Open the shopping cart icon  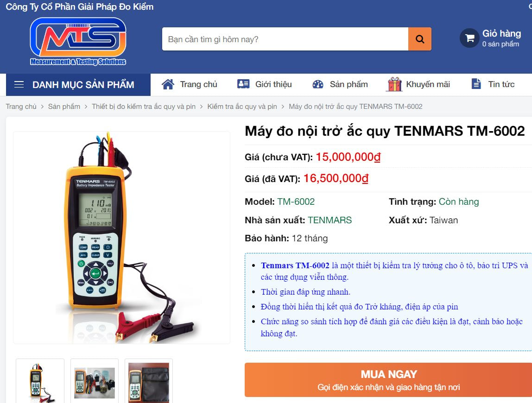pyautogui.click(x=469, y=38)
